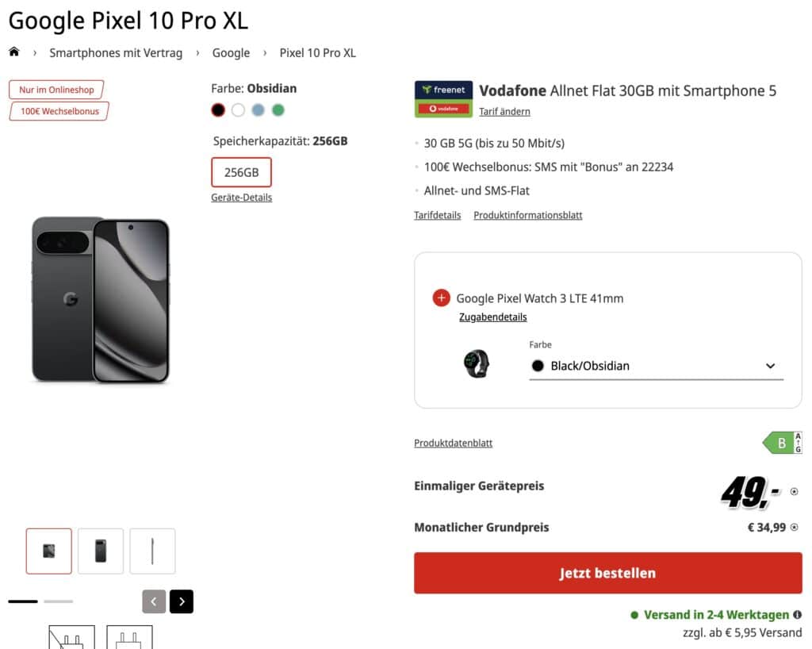Open the Tarif ändern link
The height and width of the screenshot is (649, 812).
[504, 111]
